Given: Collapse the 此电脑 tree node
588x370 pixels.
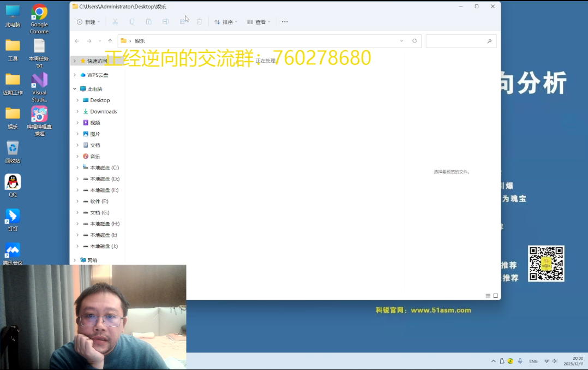Looking at the screenshot, I should click(x=75, y=89).
